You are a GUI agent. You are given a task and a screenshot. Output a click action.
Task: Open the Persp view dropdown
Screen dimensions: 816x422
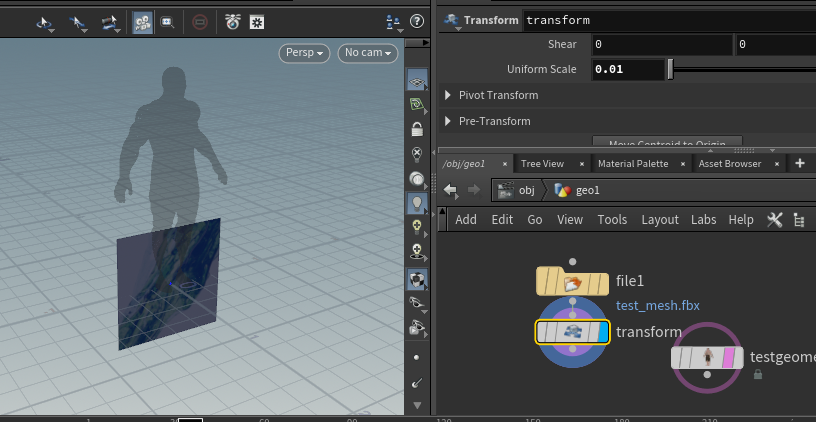304,53
